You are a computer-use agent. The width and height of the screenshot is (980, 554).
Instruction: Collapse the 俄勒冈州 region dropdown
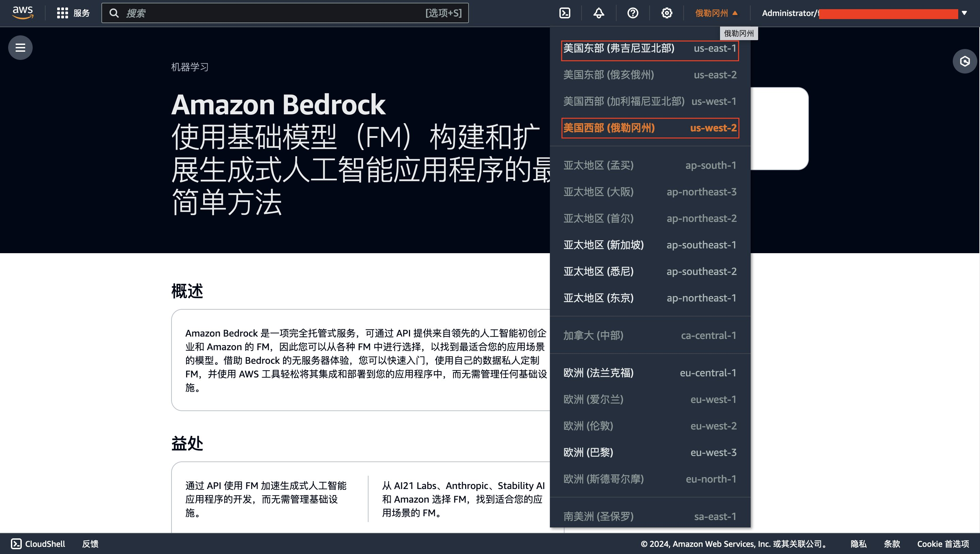click(716, 13)
